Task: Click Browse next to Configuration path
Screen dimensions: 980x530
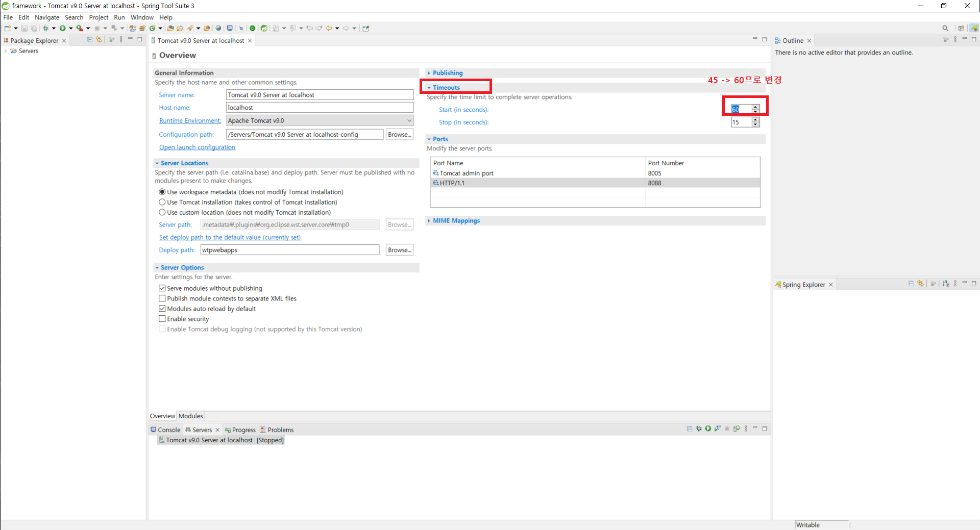Action: [x=399, y=135]
